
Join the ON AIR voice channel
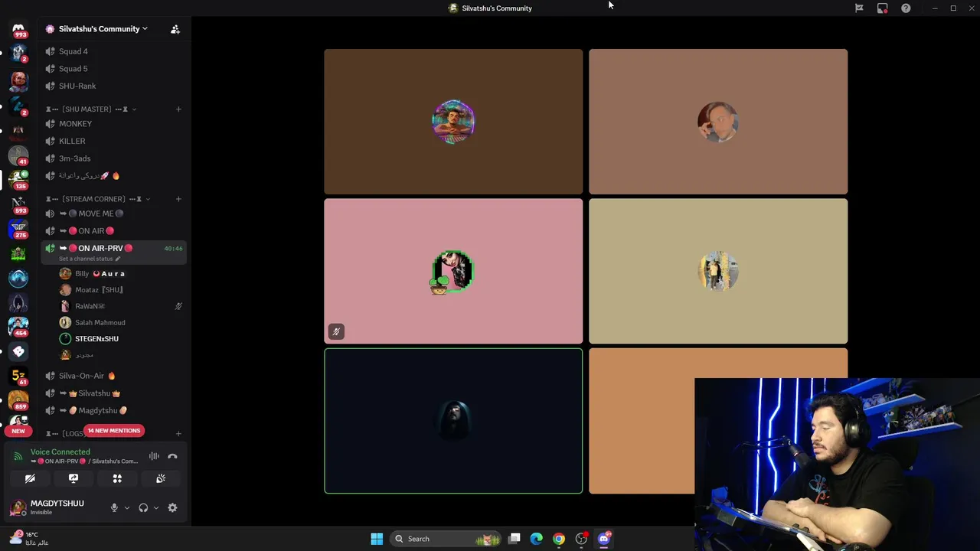point(113,231)
